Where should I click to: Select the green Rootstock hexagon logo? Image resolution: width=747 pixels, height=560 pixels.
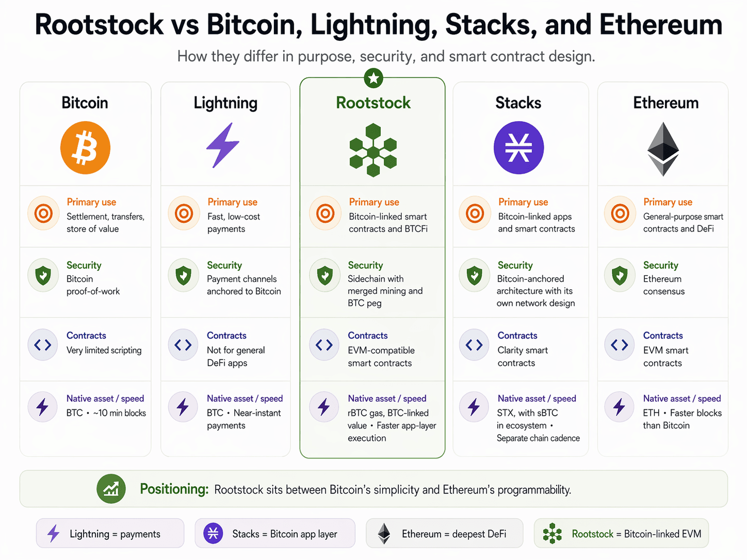[x=373, y=150]
